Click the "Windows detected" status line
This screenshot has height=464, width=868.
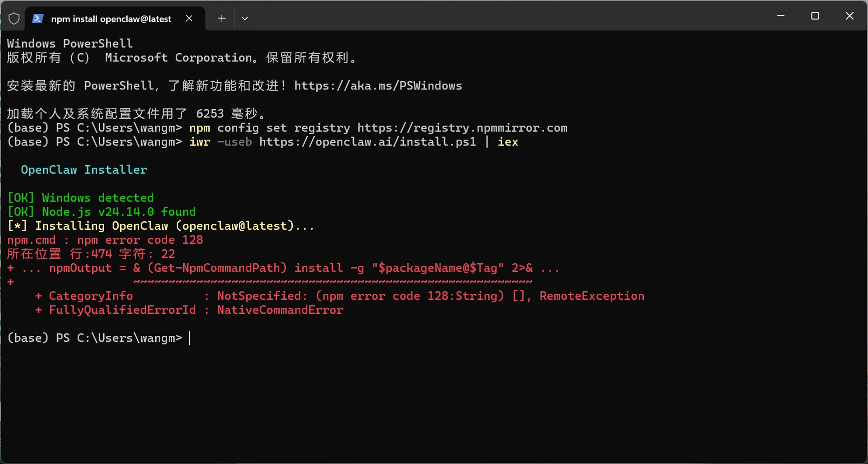pyautogui.click(x=98, y=198)
